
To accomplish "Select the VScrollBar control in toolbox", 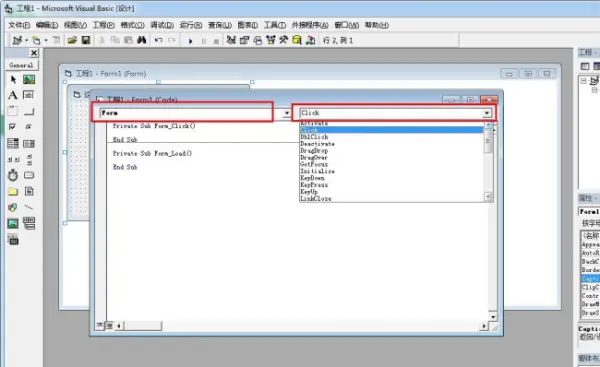I will pyautogui.click(x=29, y=159).
